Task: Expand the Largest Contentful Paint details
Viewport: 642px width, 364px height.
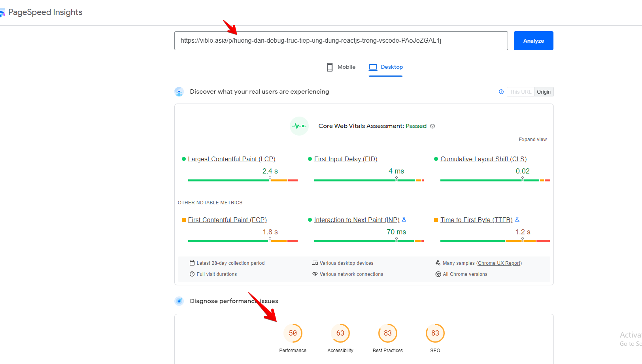Action: pyautogui.click(x=231, y=159)
